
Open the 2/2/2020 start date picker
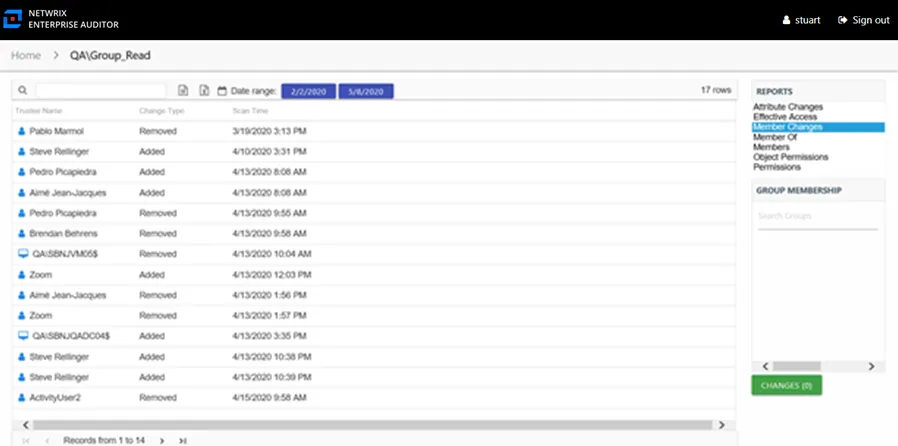tap(308, 91)
